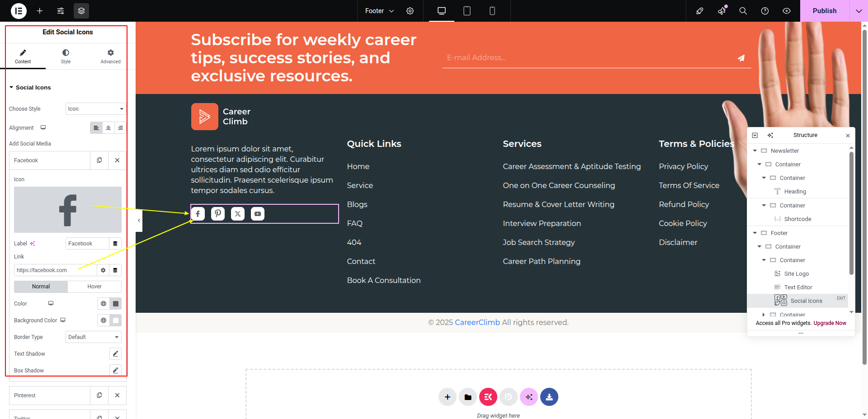The image size is (868, 419).
Task: Collapse the editor side panel
Action: coord(139,221)
